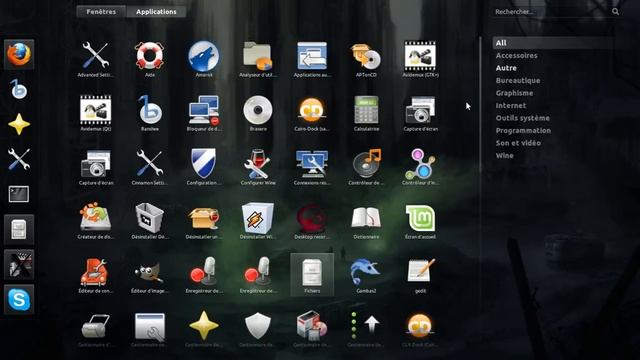Show the Bureautique category
The height and width of the screenshot is (360, 640).
tap(518, 80)
